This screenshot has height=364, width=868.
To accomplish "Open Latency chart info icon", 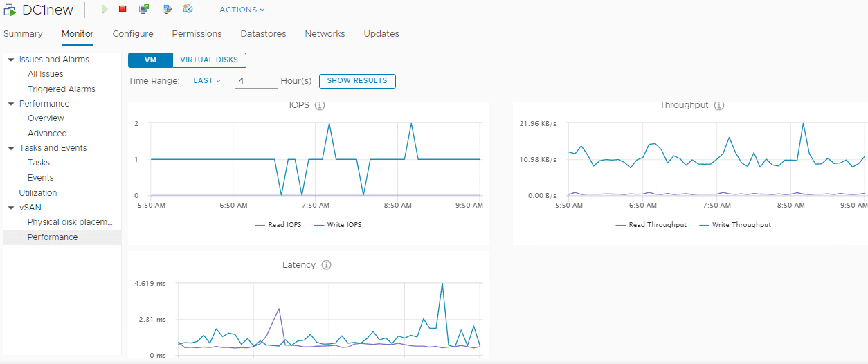I will click(327, 265).
